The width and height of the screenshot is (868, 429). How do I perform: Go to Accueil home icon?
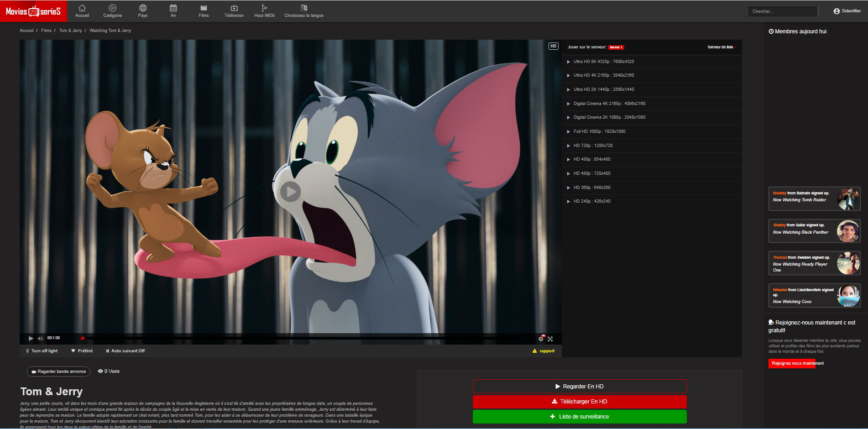82,8
